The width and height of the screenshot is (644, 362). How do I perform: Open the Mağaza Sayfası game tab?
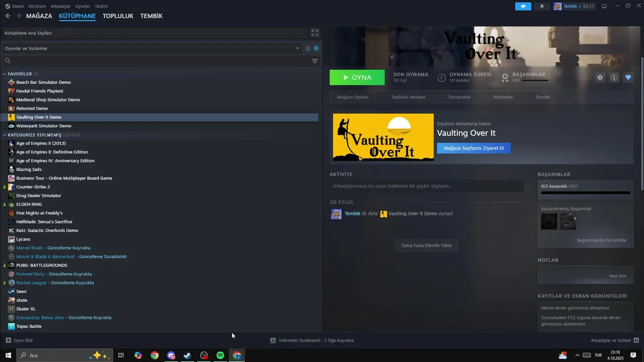coord(353,97)
